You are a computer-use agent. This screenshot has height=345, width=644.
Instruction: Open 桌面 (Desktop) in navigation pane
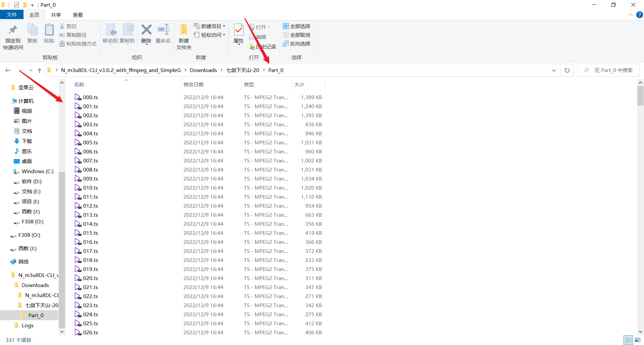coord(27,161)
